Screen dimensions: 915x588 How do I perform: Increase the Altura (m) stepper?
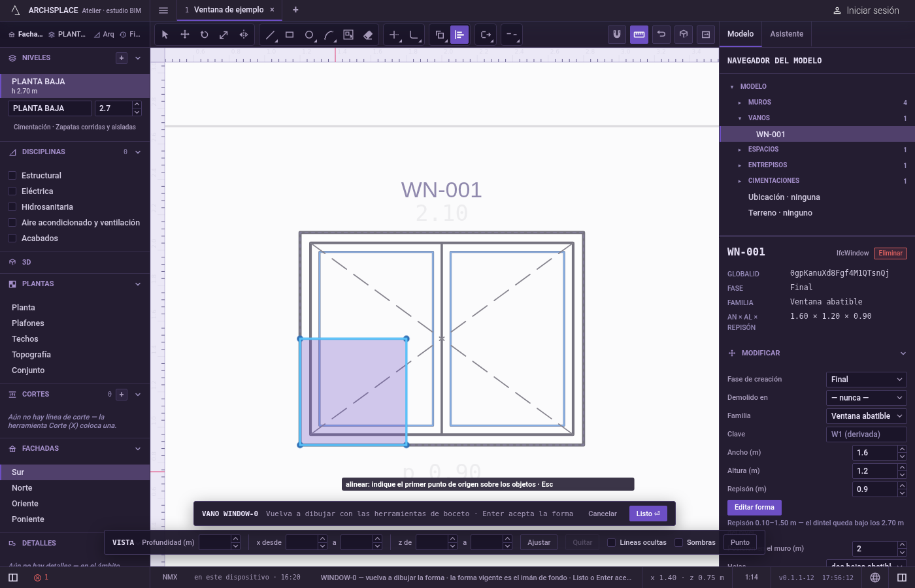(903, 467)
